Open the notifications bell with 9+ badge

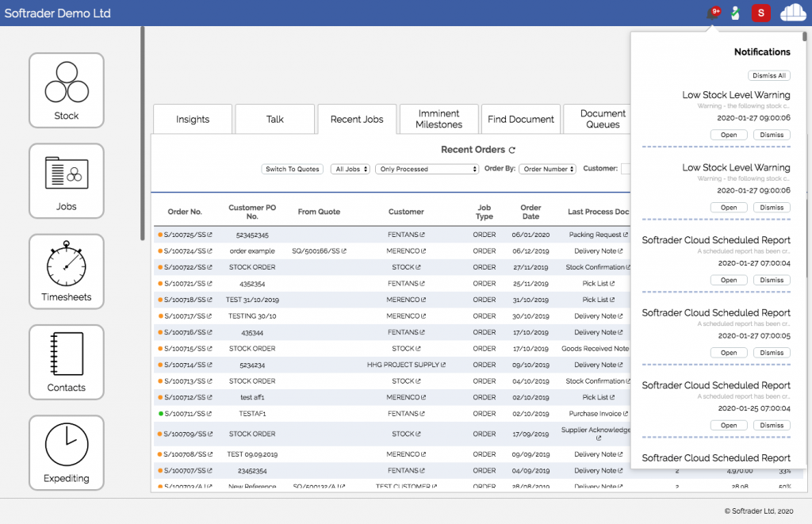pyautogui.click(x=713, y=13)
